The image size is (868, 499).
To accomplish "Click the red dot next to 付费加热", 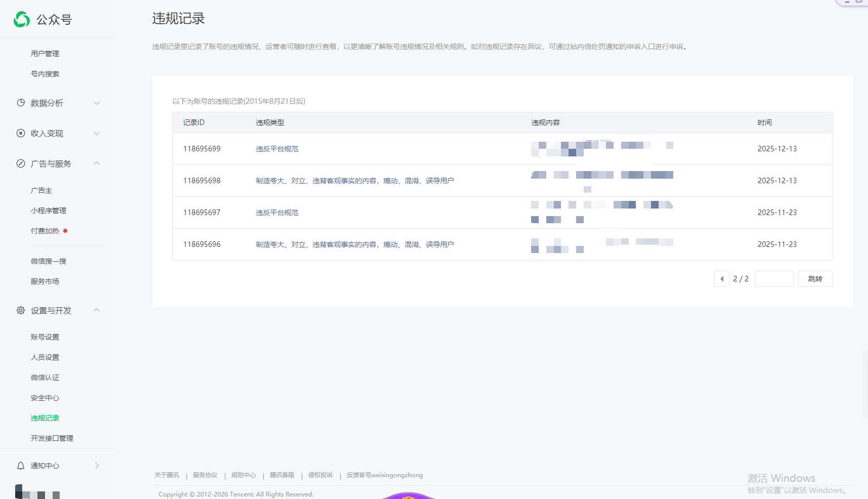I will [65, 231].
